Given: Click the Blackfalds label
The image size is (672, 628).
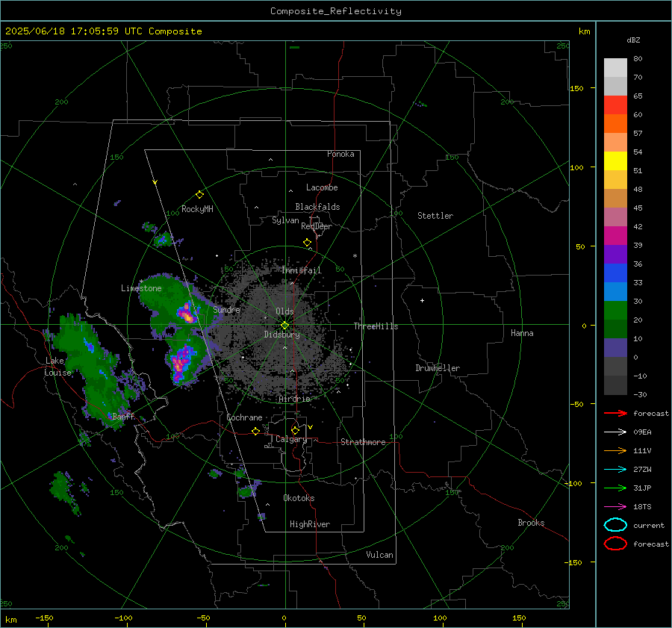Looking at the screenshot, I should [x=317, y=207].
